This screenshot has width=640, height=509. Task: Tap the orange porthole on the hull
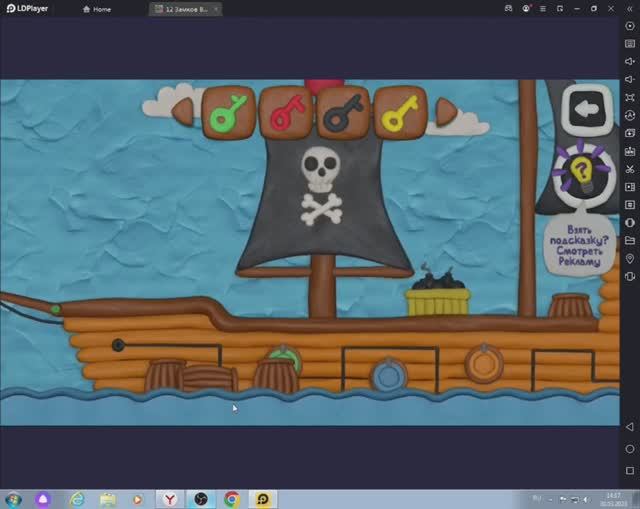tap(484, 363)
